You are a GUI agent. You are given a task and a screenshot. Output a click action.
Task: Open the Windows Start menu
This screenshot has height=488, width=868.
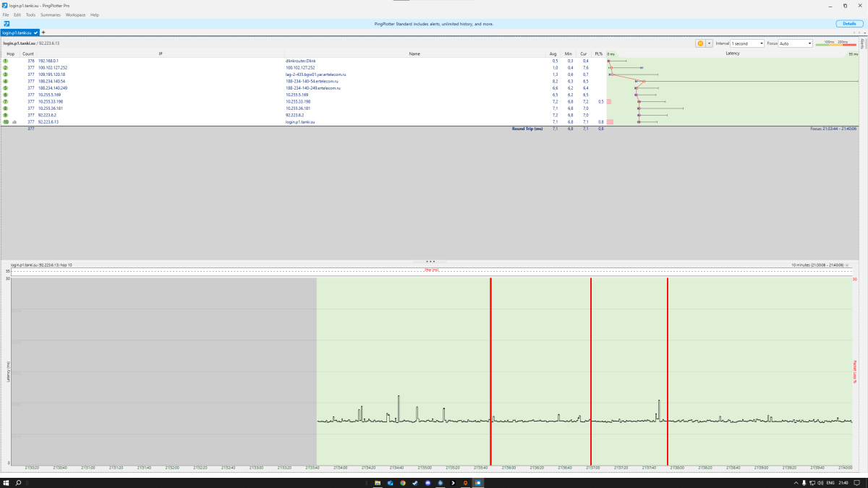click(6, 482)
